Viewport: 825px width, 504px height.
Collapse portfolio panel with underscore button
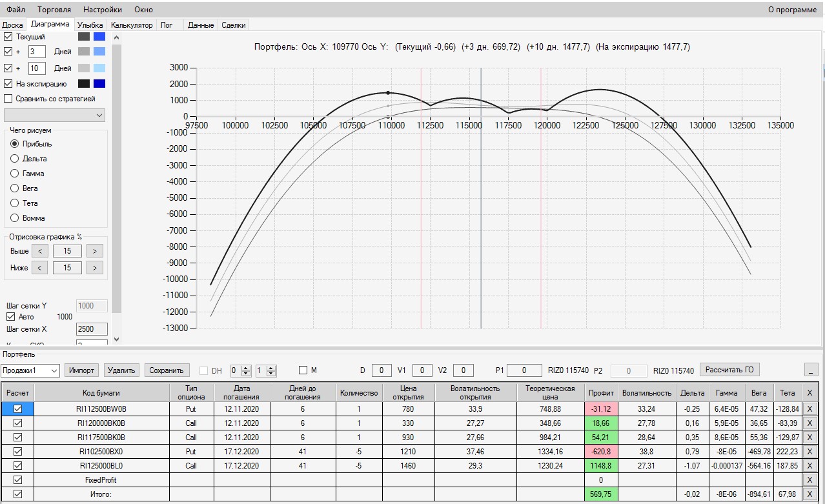(811, 370)
